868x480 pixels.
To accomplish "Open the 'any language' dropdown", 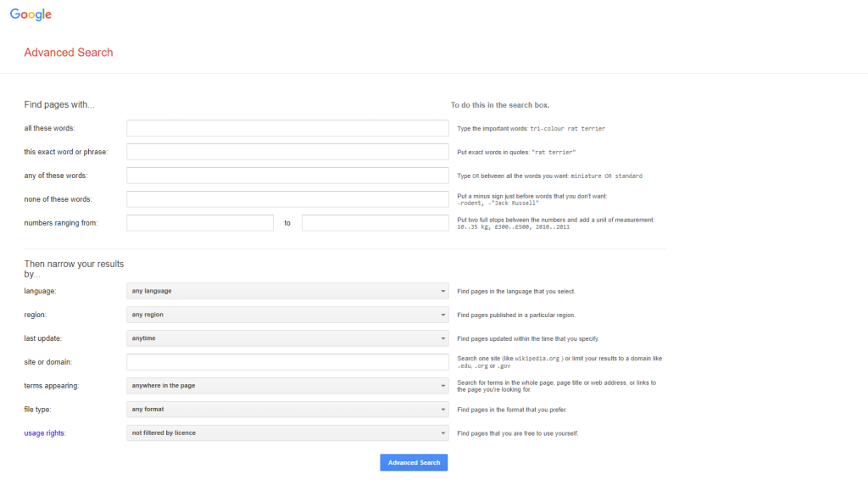I will pyautogui.click(x=287, y=291).
